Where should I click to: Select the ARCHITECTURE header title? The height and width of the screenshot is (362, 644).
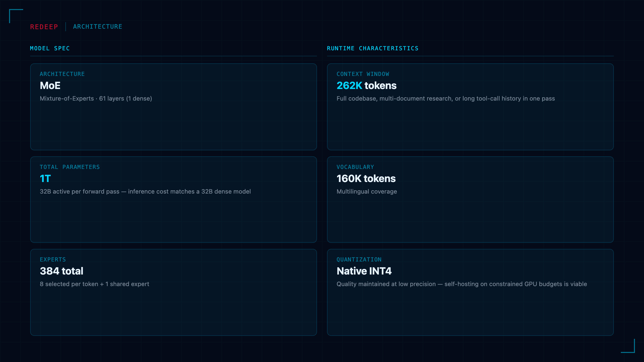coord(98,27)
